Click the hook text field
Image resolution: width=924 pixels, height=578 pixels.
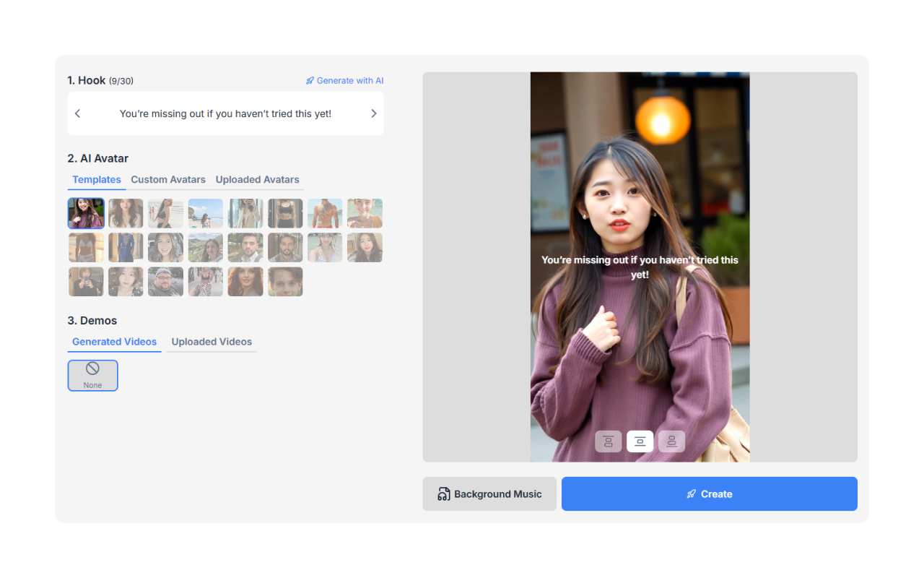pos(225,113)
